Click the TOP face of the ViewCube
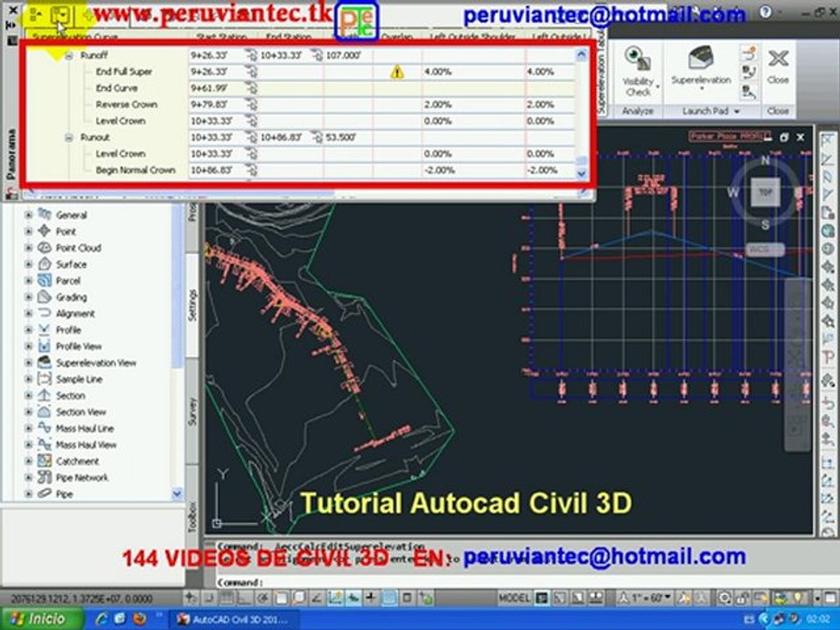The image size is (840, 630). pos(765,192)
